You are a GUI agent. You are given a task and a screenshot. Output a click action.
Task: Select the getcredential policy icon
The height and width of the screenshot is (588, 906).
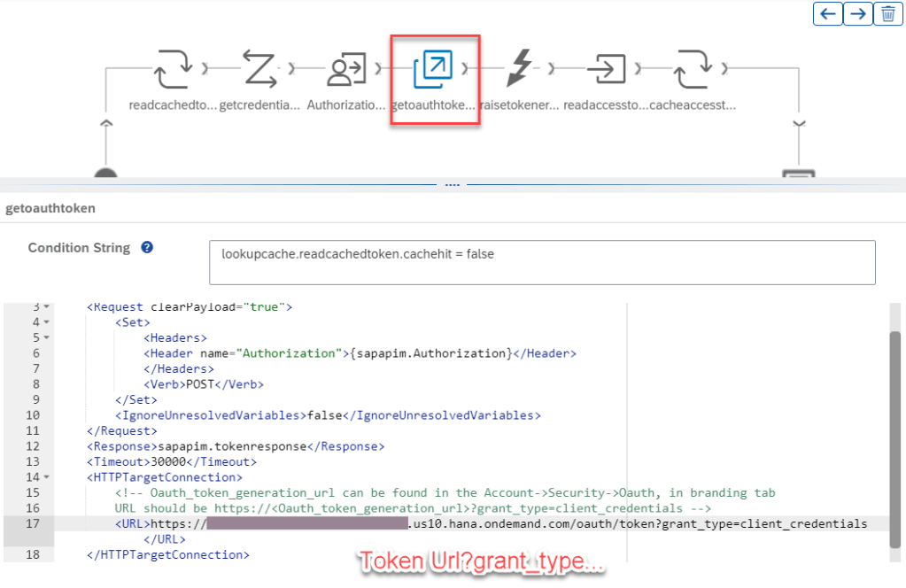coord(261,69)
